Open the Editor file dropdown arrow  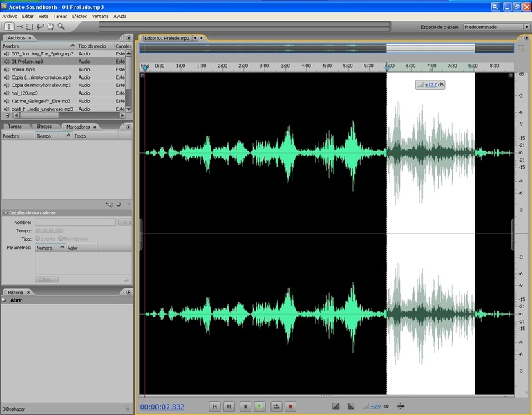pos(195,38)
